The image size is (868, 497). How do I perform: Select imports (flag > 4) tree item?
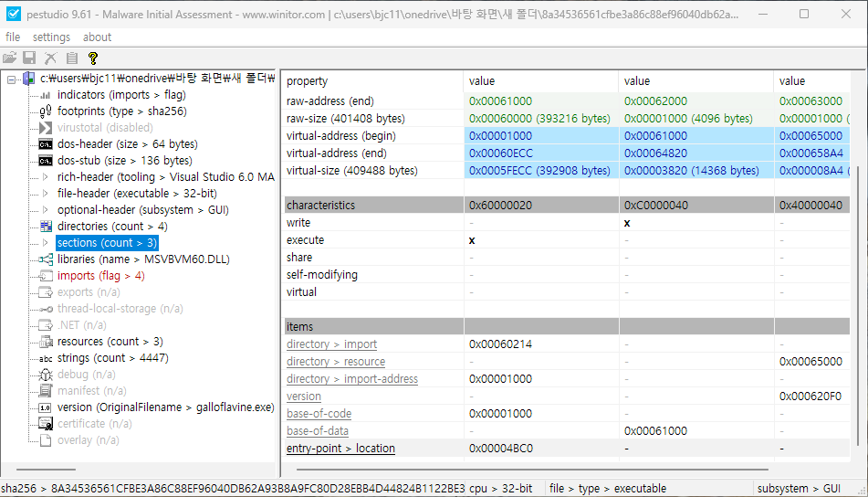click(x=100, y=276)
